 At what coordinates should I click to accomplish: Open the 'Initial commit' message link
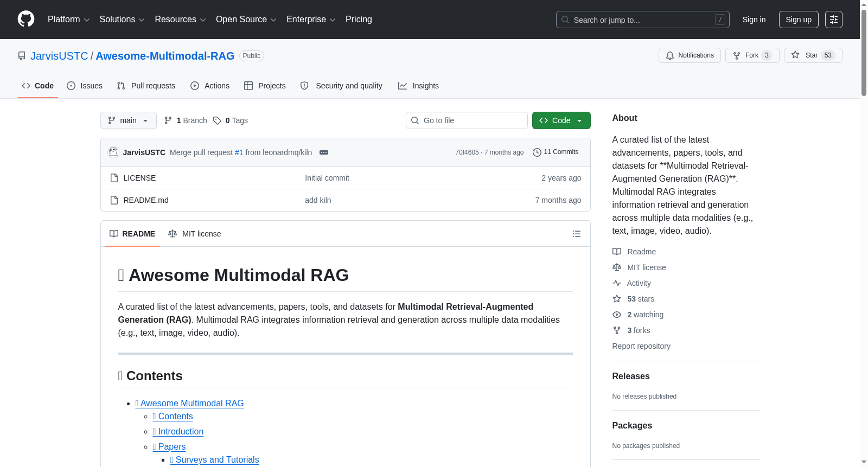click(x=327, y=178)
